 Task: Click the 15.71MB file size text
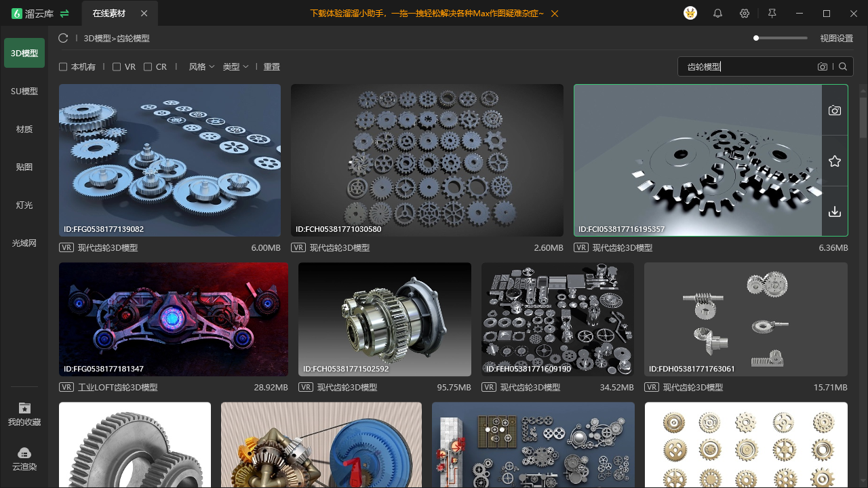[x=831, y=388]
